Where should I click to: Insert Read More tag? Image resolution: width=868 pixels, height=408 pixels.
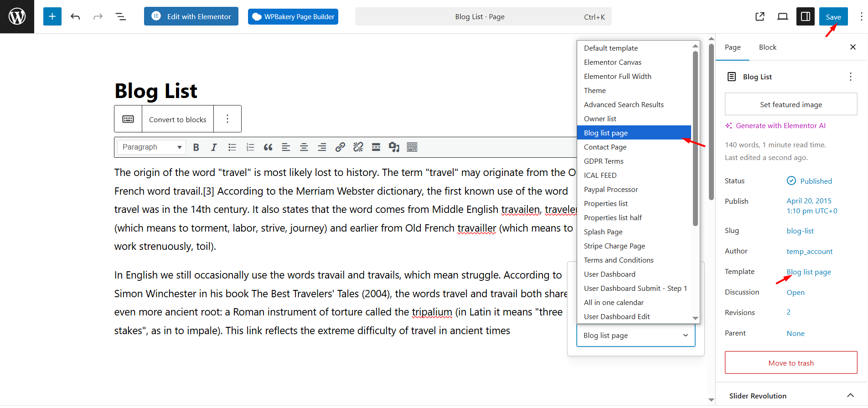[376, 147]
